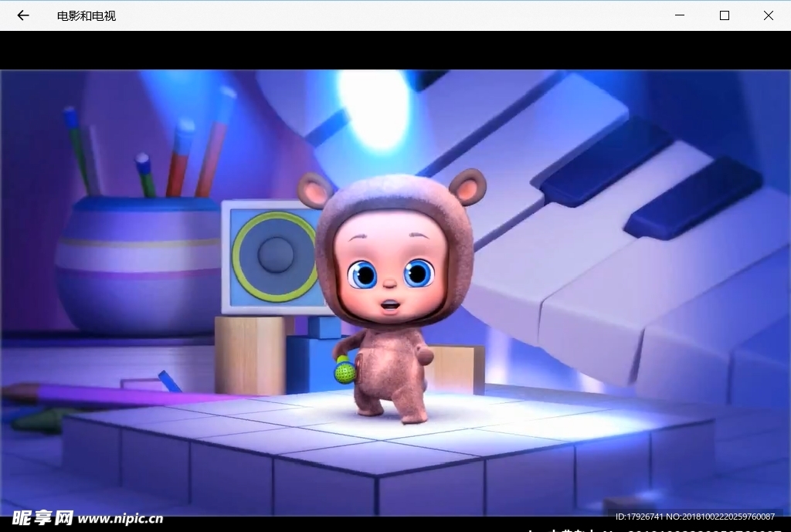Go back using the arrow icon
The width and height of the screenshot is (791, 532).
(22, 15)
